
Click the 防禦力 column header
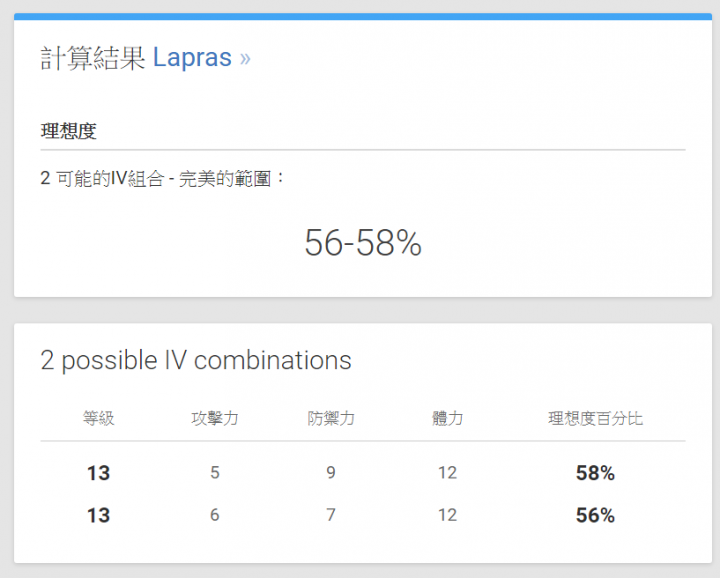tap(331, 418)
